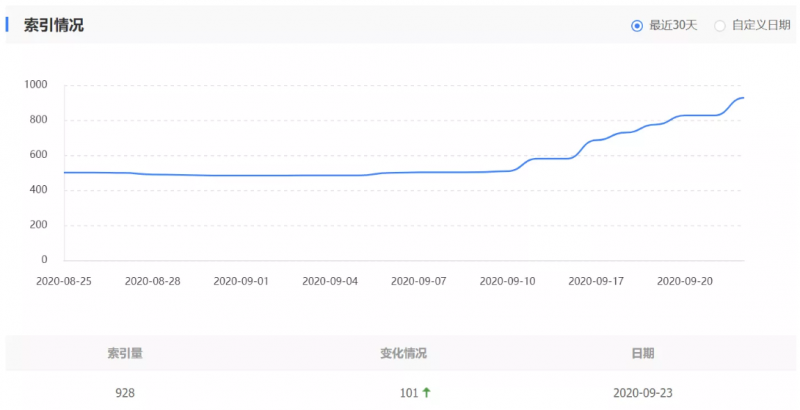This screenshot has width=800, height=410.
Task: Click y-axis label 1000
Action: tap(36, 85)
